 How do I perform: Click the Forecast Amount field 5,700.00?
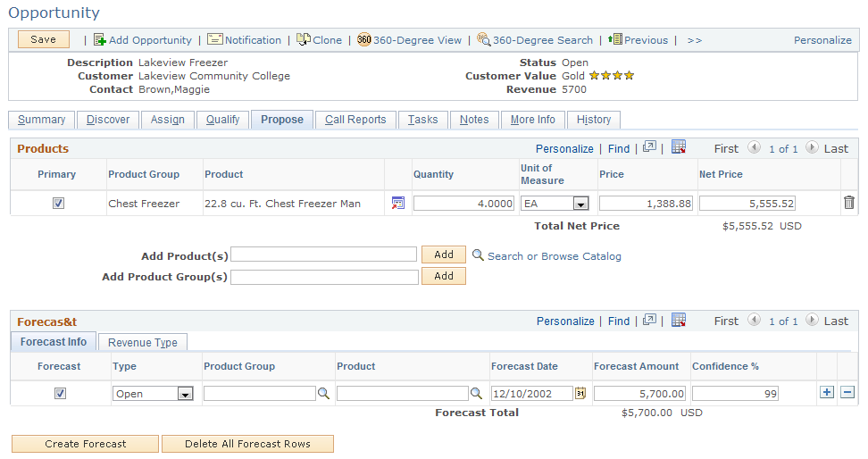pos(639,394)
